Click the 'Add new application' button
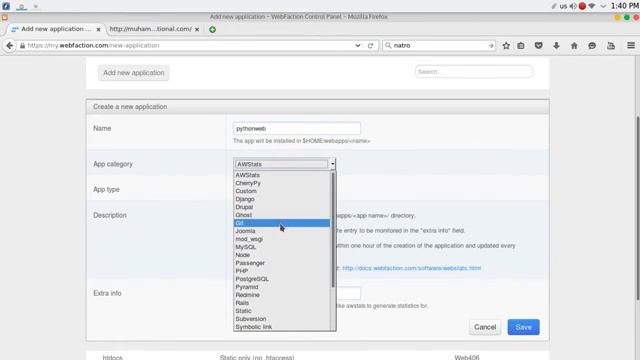Image resolution: width=640 pixels, height=360 pixels. pos(133,73)
